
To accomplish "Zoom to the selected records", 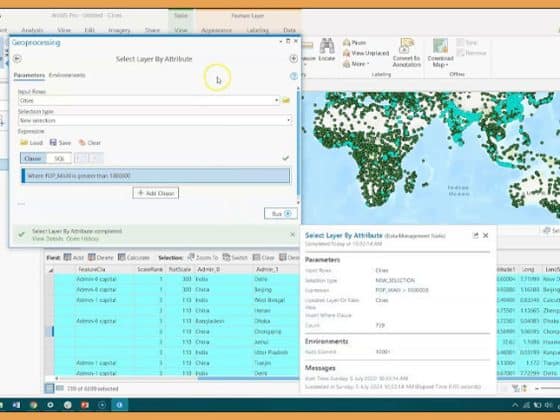I will click(x=203, y=258).
